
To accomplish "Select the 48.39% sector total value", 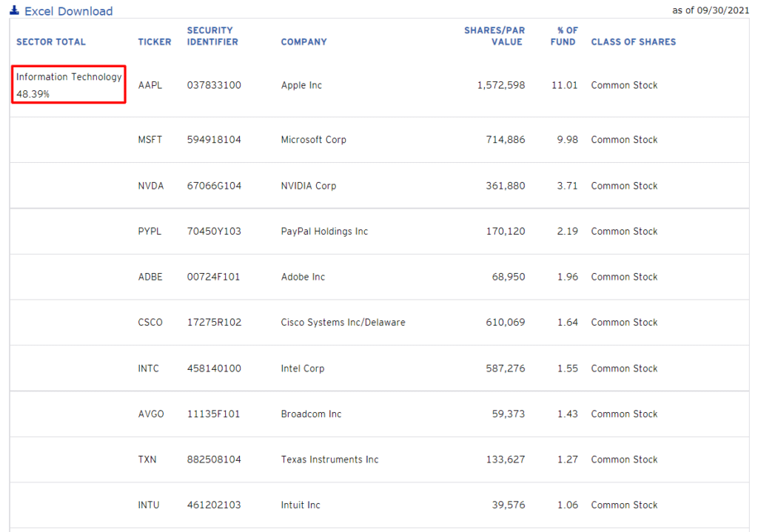I will click(x=33, y=94).
